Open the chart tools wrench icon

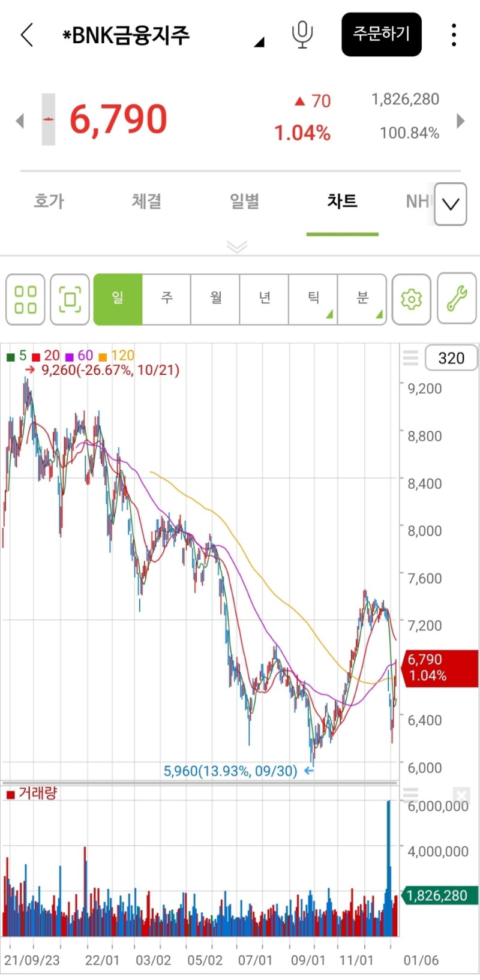pos(457,299)
